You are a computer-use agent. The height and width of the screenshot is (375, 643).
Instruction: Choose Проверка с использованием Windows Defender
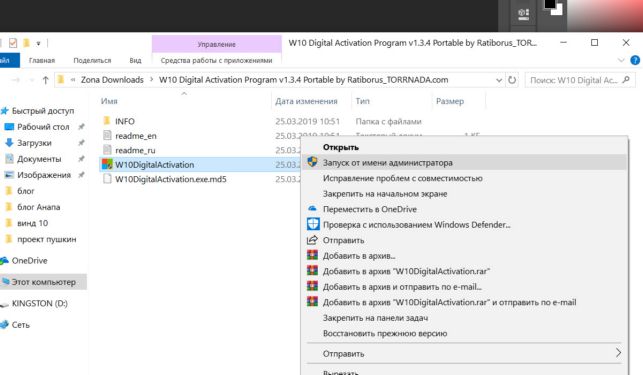417,224
